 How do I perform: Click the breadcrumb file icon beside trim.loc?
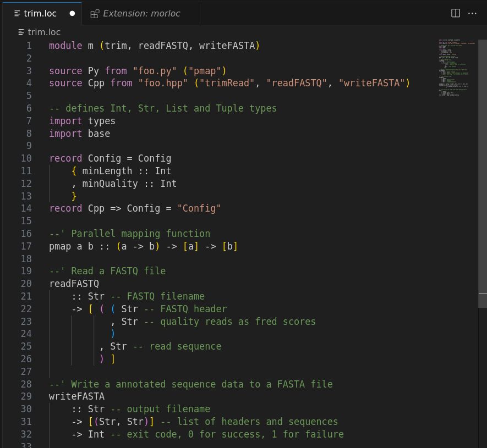pyautogui.click(x=21, y=32)
